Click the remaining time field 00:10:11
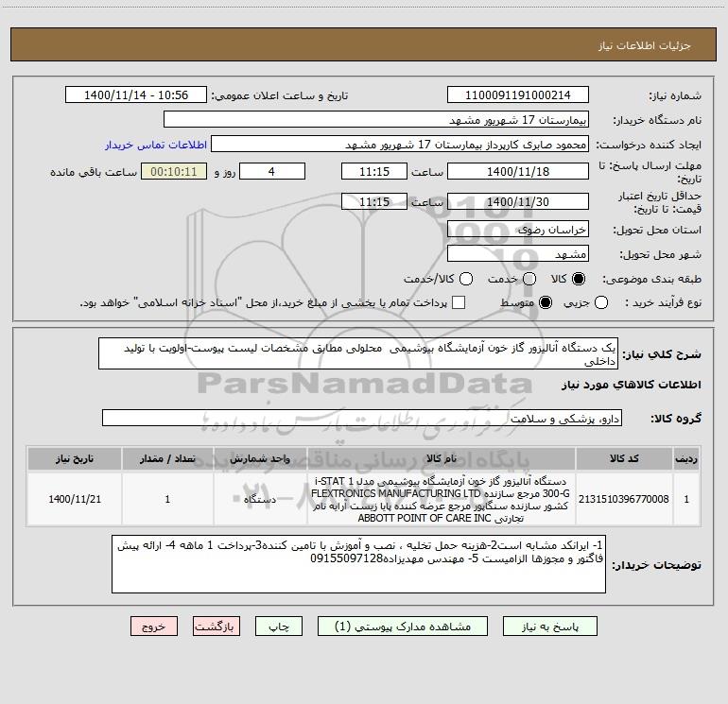 pos(174,171)
